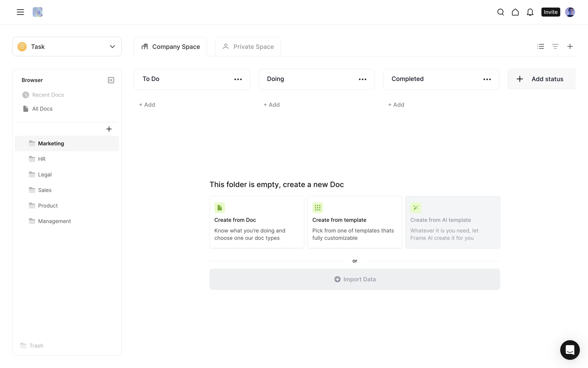Screen dimensions: 588x368
Task: Collapse the Browser sidebar panel
Action: 111,80
